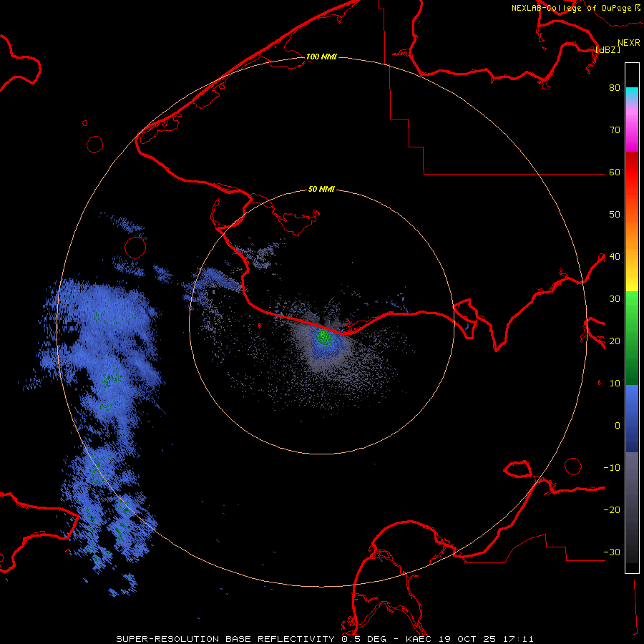Click the NEXLAB-College of DuPage label
644x644 pixels.
tap(575, 8)
